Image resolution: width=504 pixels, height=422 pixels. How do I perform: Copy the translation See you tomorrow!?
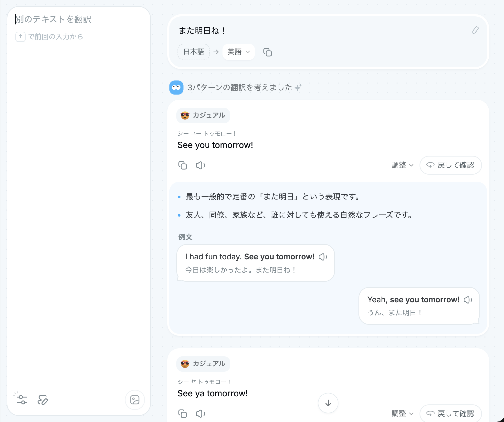182,165
